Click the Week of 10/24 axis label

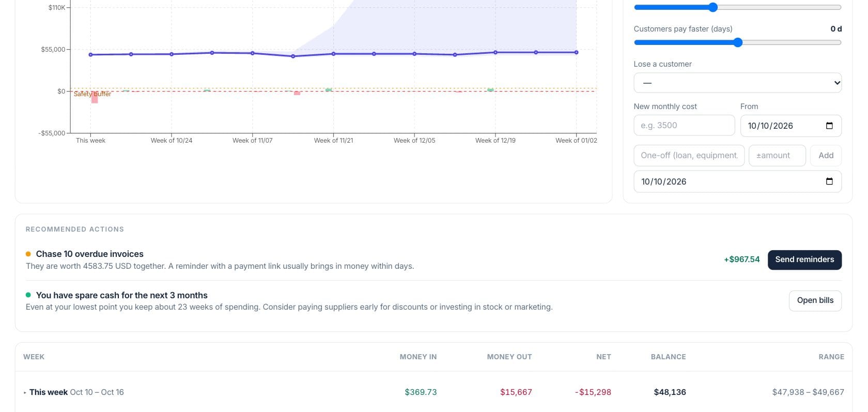pos(172,141)
